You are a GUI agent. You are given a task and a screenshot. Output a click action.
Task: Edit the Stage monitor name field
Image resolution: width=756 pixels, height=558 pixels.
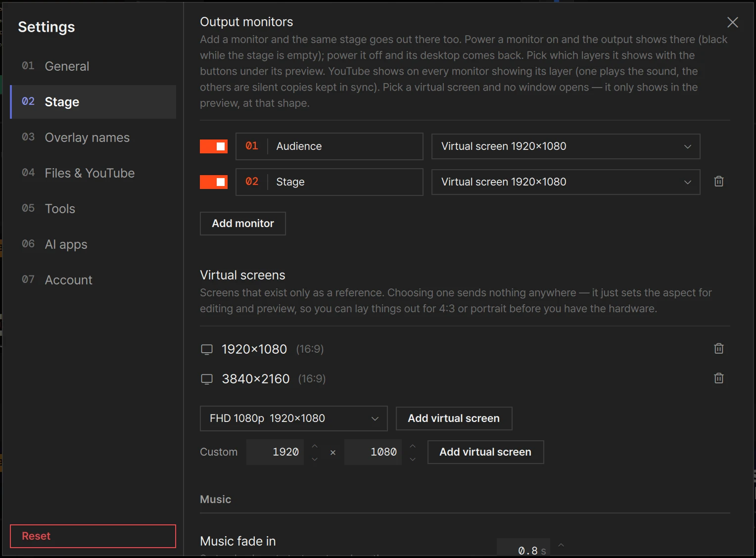[330, 182]
